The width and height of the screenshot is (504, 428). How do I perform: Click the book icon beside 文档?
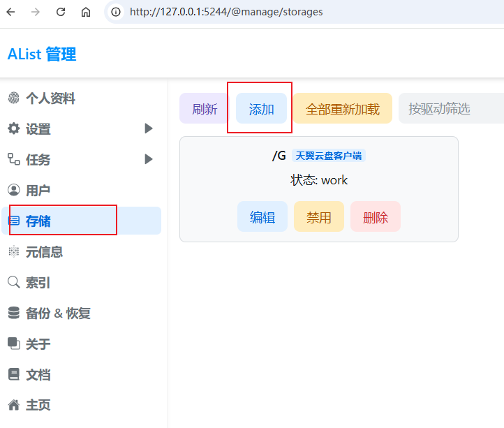pyautogui.click(x=13, y=374)
